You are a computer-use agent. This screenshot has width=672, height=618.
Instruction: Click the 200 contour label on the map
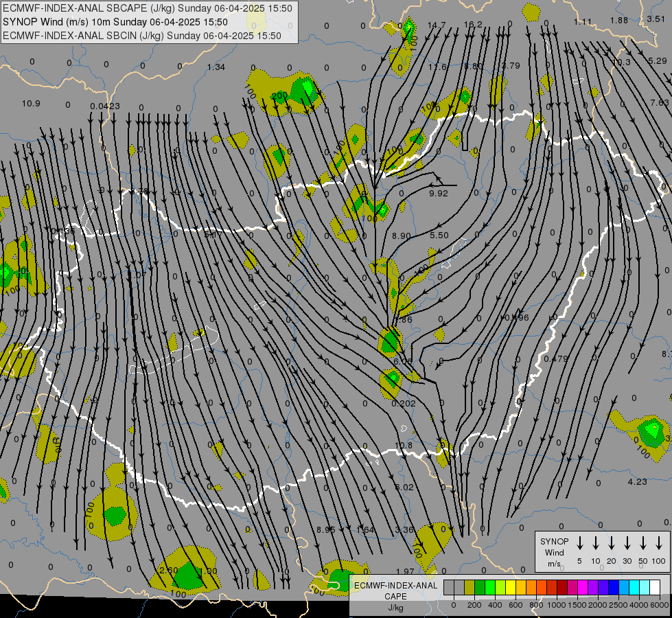(279, 95)
